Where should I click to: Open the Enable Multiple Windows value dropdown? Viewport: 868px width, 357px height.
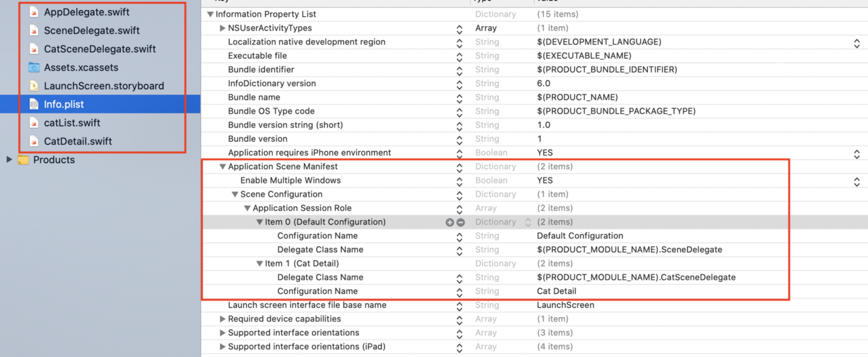(857, 182)
